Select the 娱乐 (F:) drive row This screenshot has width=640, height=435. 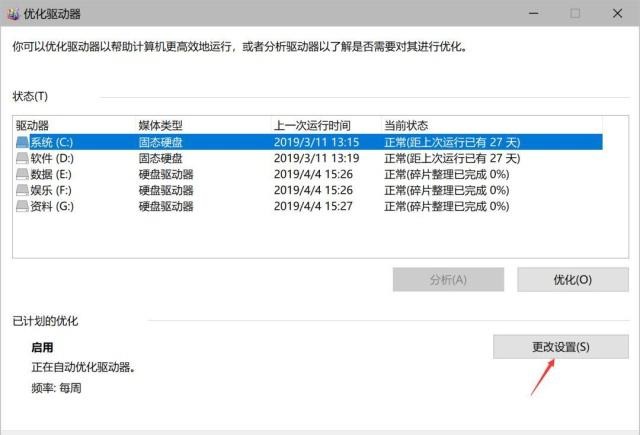point(309,190)
